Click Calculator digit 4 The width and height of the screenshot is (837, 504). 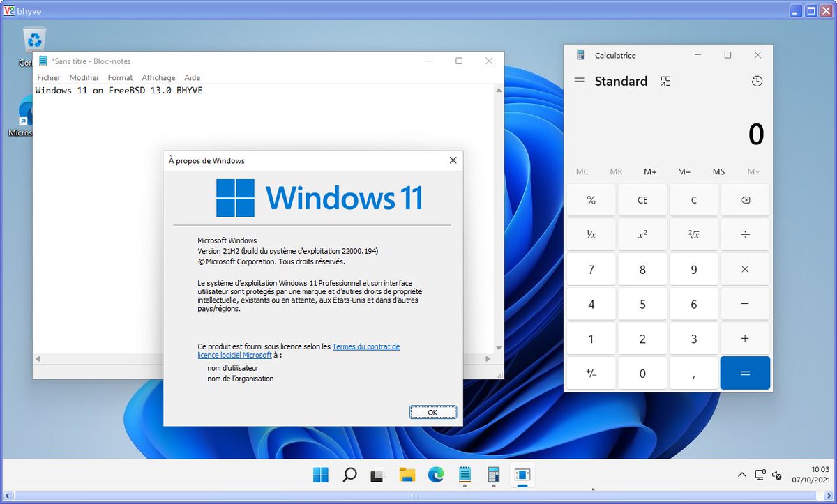pyautogui.click(x=591, y=304)
